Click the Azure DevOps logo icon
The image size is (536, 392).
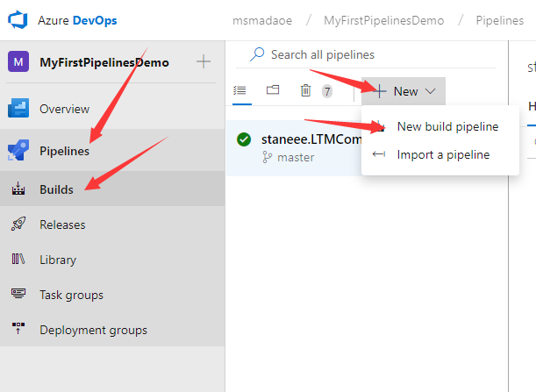[18, 20]
